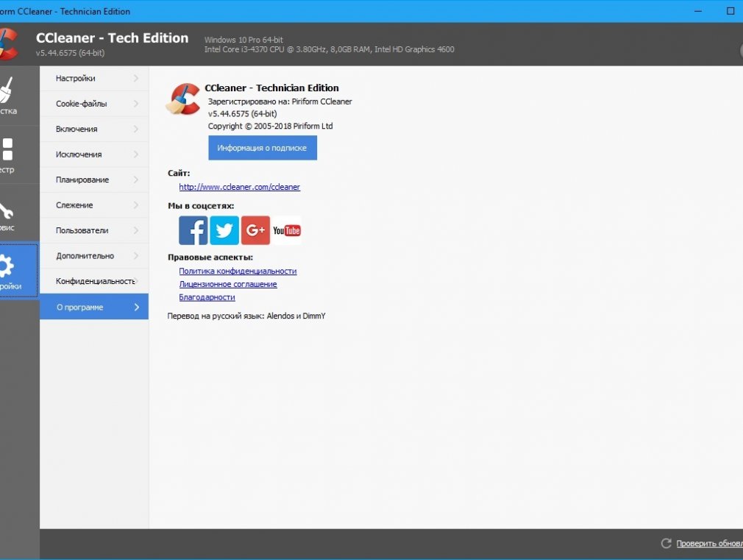Click chevron next to Исключения
Screen dimensions: 743x560
[136, 154]
